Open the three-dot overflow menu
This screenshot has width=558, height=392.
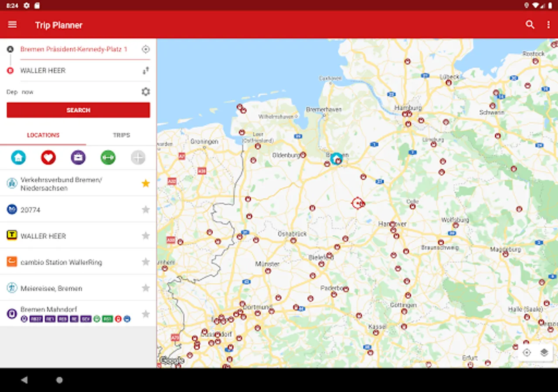click(548, 25)
